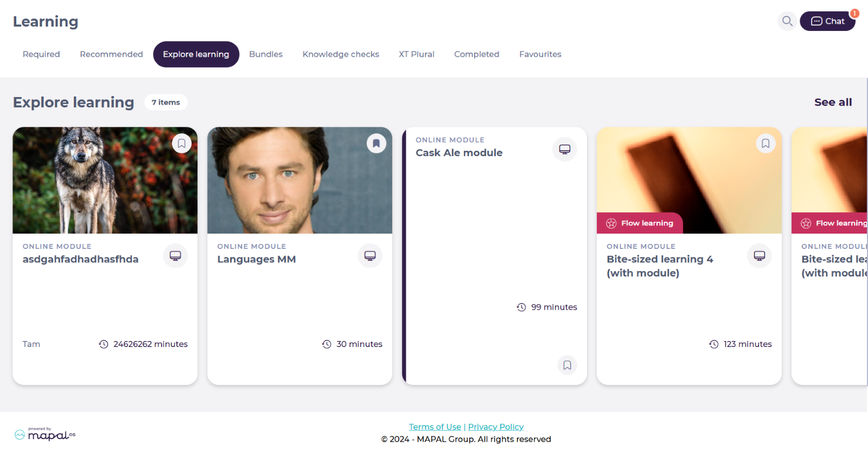
Task: Bookmark the Cask Ale module card
Action: 567,365
